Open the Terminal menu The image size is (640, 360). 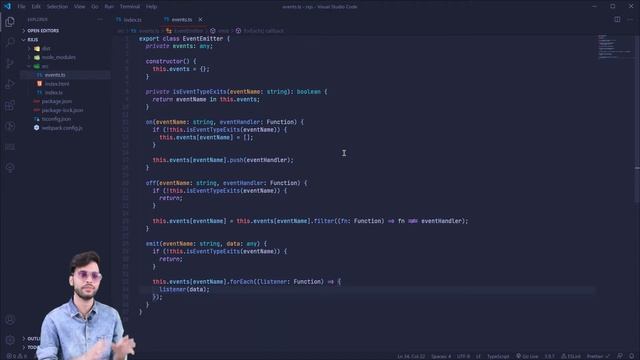tap(130, 7)
